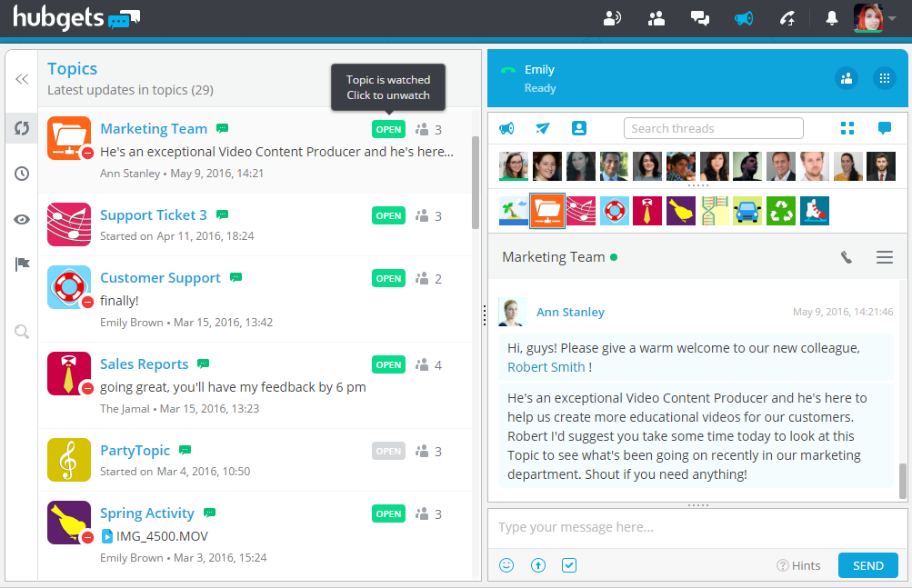Open the Robert Smith mention link
Image resolution: width=912 pixels, height=588 pixels.
tap(546, 367)
